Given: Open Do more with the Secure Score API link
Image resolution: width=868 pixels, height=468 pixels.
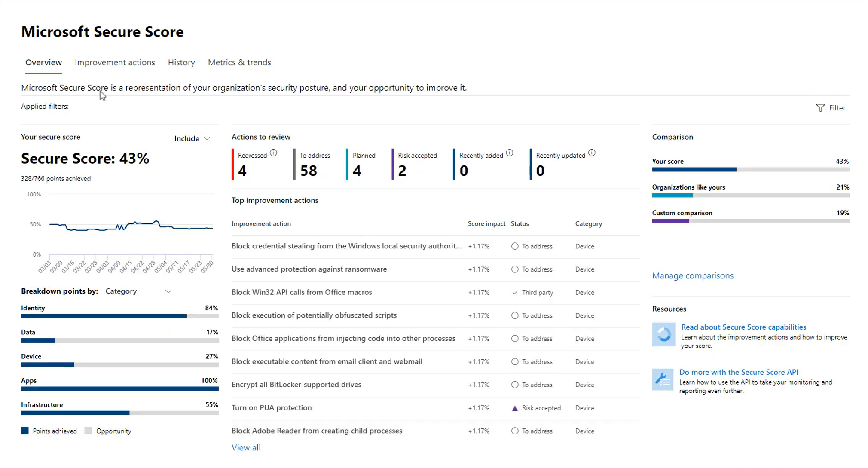Looking at the screenshot, I should pyautogui.click(x=739, y=372).
